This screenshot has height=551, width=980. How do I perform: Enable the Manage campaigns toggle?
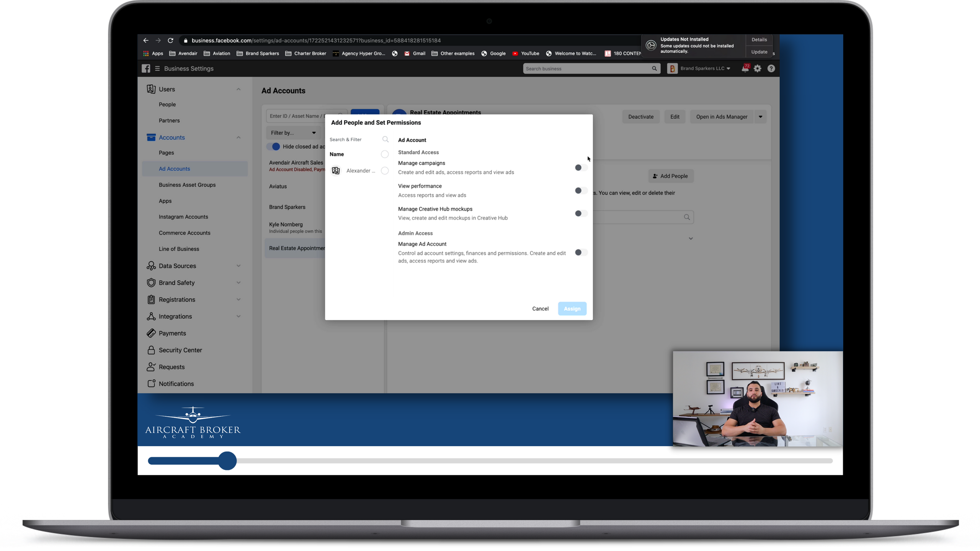(581, 168)
